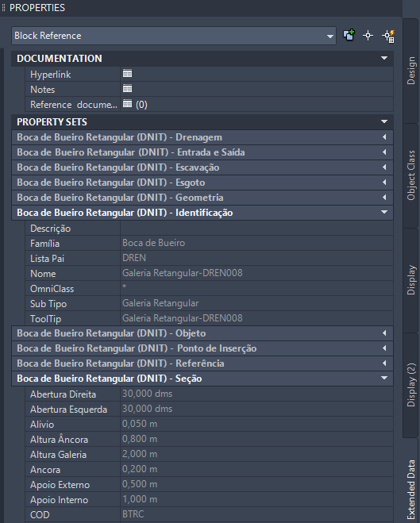Select the Abertura Direita value '30,000 dms'

coord(147,394)
